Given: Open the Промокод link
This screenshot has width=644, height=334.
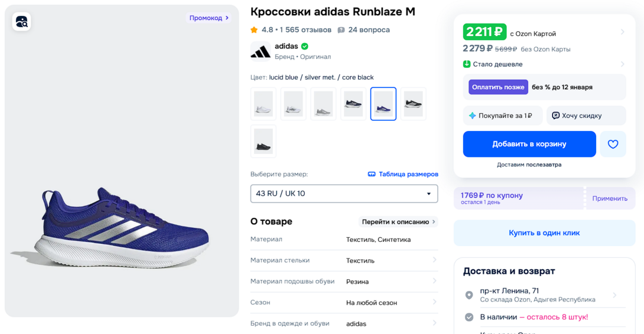Looking at the screenshot, I should coord(209,18).
